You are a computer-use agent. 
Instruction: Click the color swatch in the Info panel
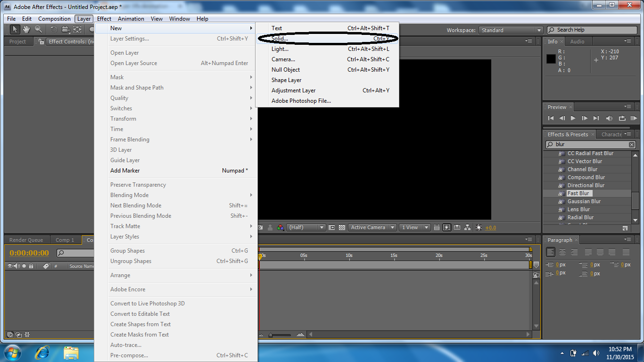[x=551, y=58]
